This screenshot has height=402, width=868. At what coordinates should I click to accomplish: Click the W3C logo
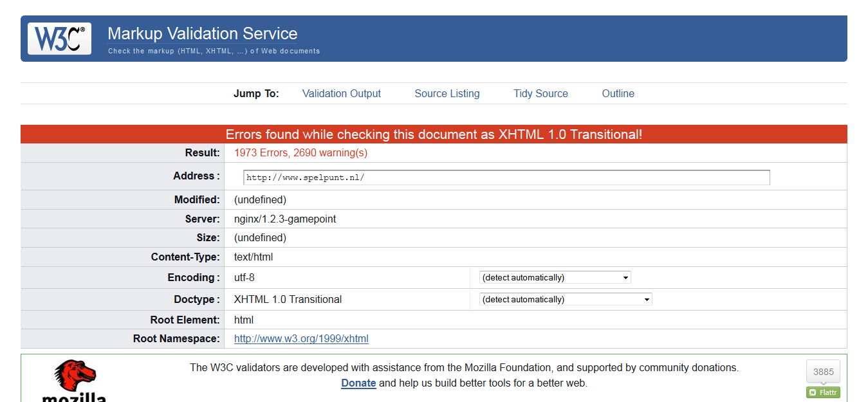point(59,39)
